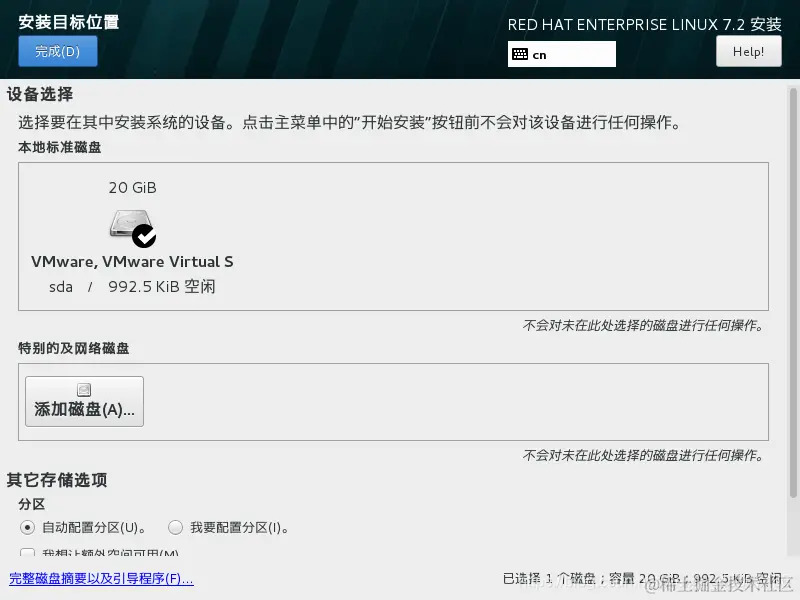
Task: Click the vertical scrollbar on the right
Action: point(793,292)
